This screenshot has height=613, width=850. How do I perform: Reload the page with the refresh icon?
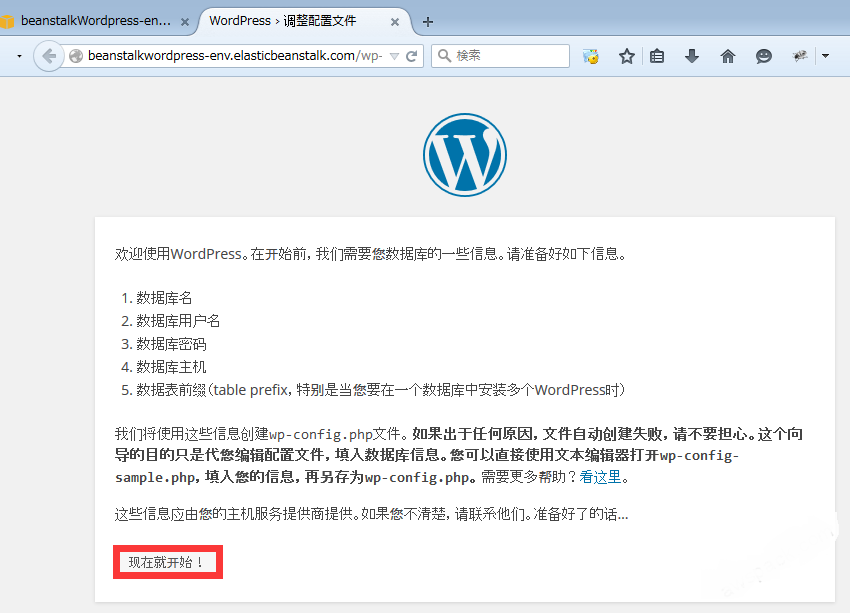tap(411, 56)
